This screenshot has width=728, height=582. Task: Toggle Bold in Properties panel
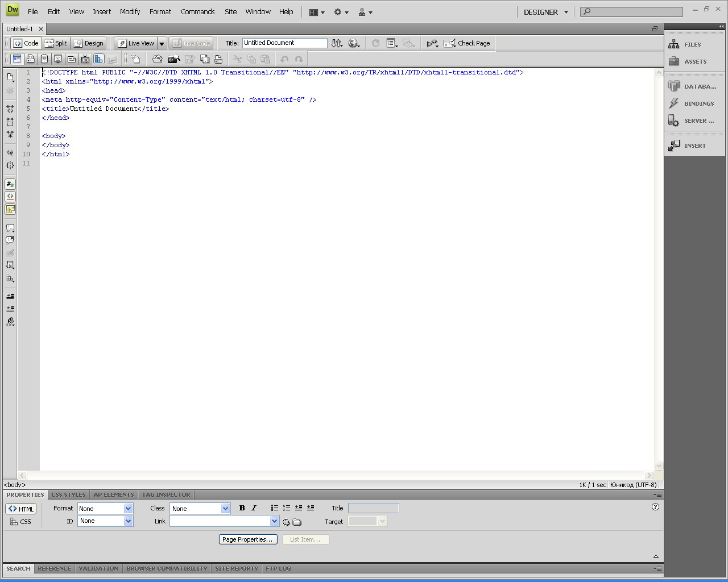coord(242,508)
